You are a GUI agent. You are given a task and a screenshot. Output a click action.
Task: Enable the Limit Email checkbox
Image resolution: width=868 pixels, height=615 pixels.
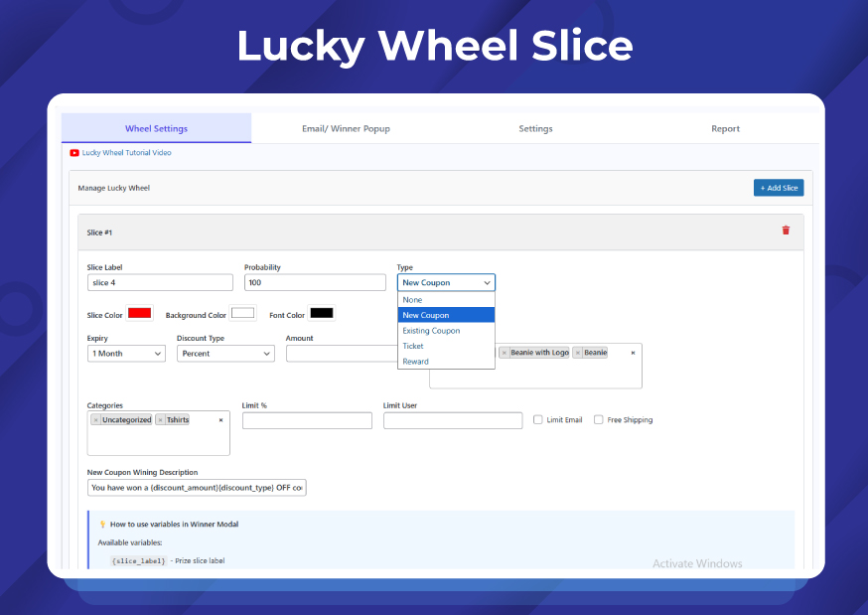coord(538,420)
